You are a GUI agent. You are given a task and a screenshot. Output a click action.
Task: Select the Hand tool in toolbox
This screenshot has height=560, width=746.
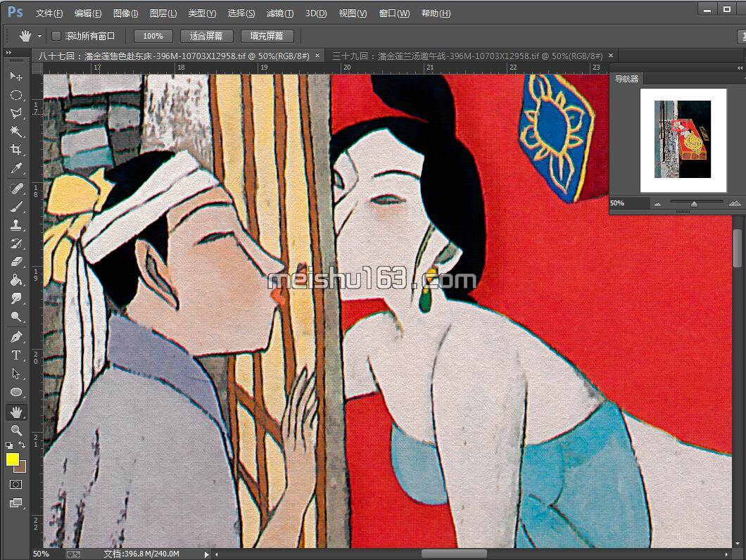(15, 412)
